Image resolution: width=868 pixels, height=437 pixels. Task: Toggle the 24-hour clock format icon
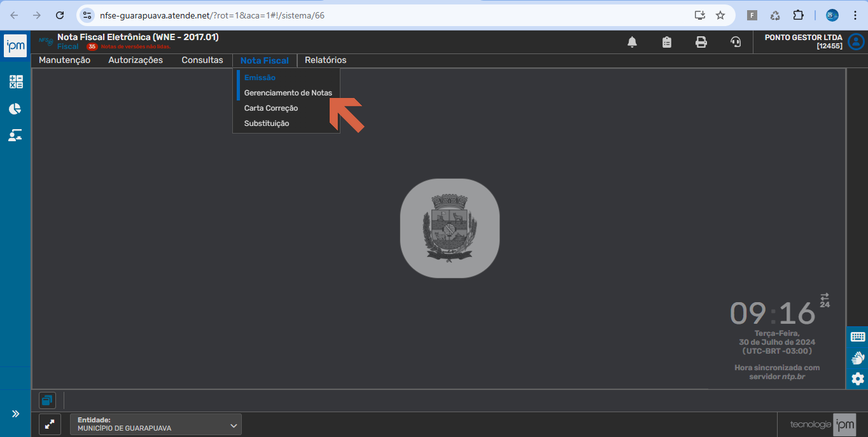[x=825, y=300]
